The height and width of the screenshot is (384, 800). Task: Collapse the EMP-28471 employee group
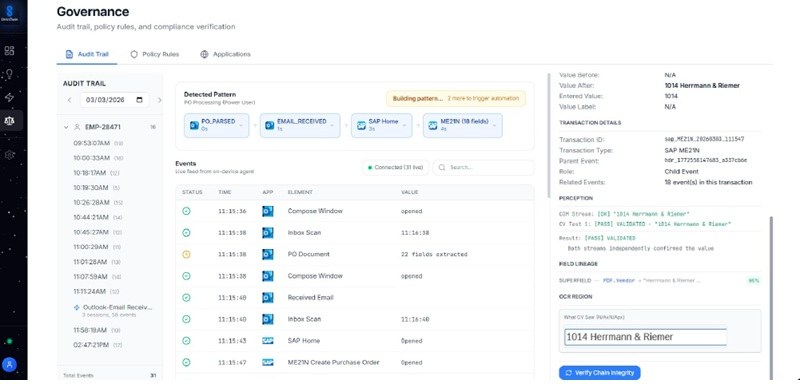click(x=66, y=127)
